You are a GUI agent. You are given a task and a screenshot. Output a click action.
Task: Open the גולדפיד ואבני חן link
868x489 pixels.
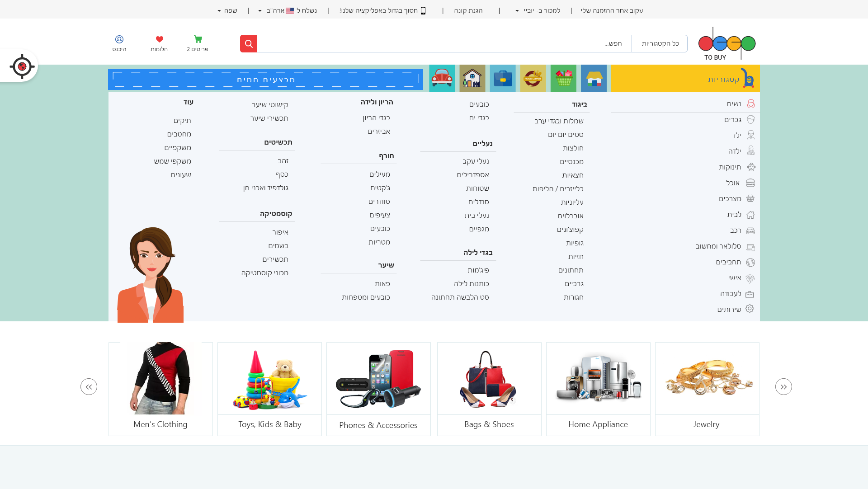click(x=266, y=188)
